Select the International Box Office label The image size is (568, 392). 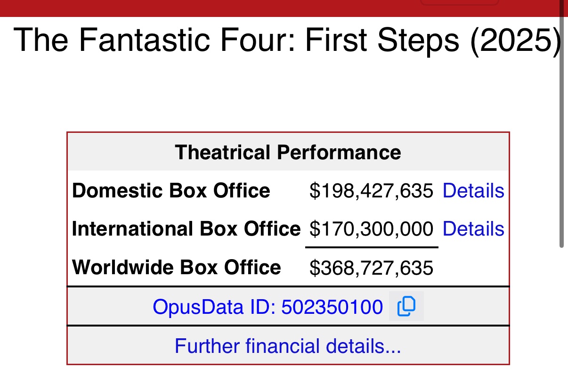click(186, 229)
